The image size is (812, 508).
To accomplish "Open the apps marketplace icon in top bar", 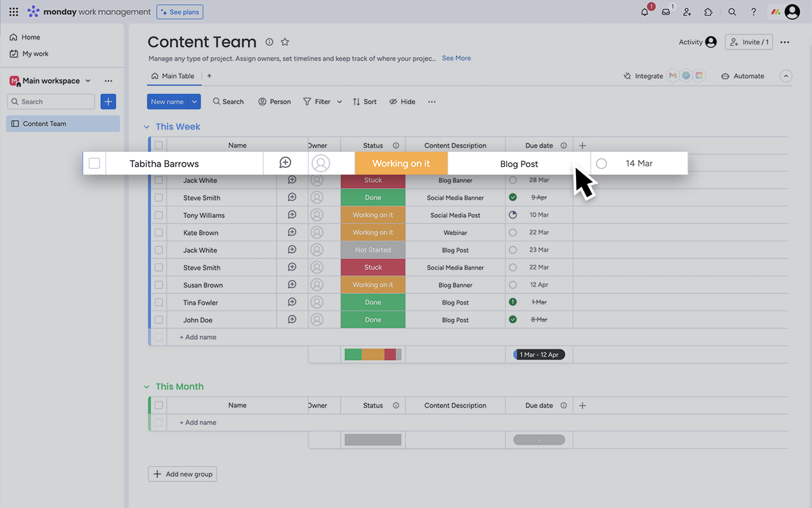I will click(708, 11).
